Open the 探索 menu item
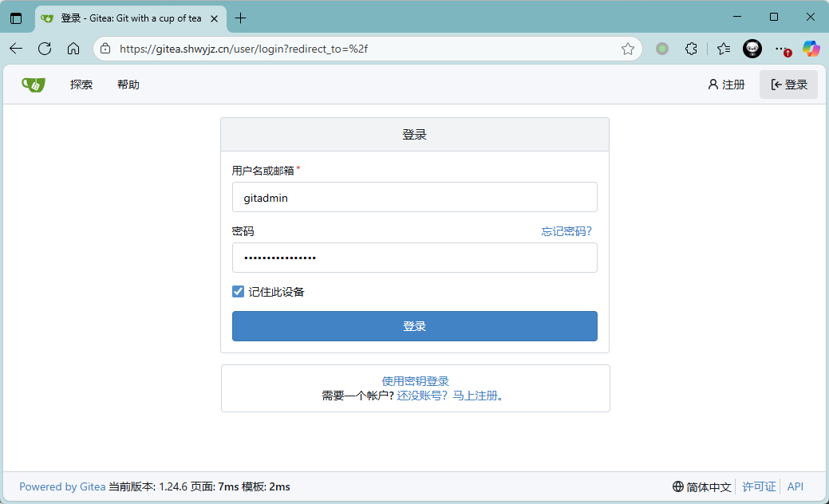 tap(81, 85)
